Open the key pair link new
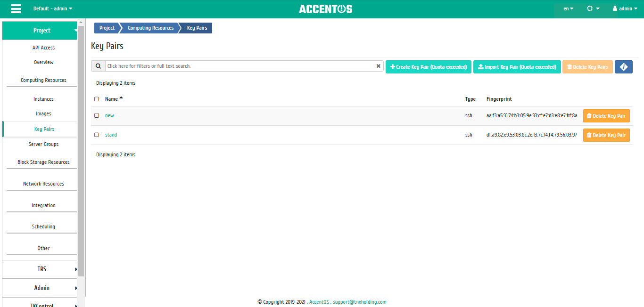The height and width of the screenshot is (307, 644). tap(109, 115)
